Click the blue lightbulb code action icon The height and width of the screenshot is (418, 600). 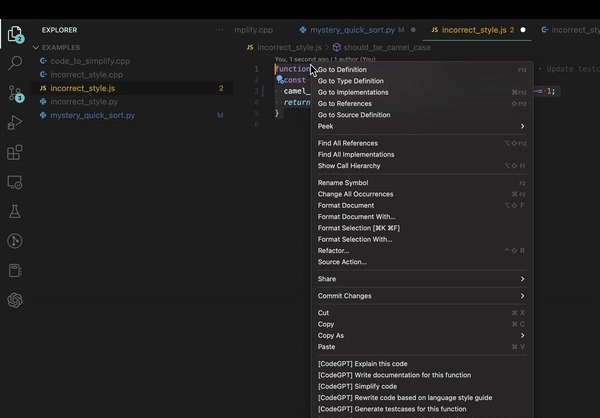(280, 79)
